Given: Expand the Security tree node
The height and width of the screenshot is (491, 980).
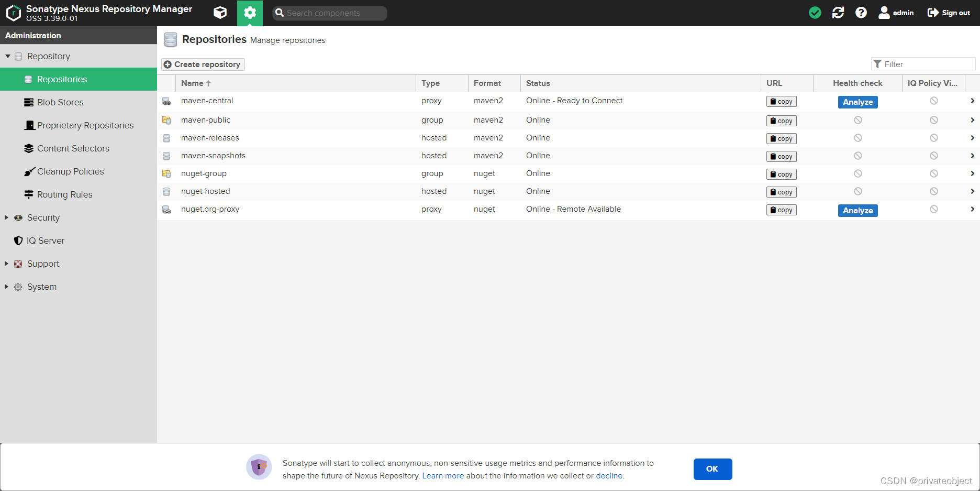Looking at the screenshot, I should (6, 217).
